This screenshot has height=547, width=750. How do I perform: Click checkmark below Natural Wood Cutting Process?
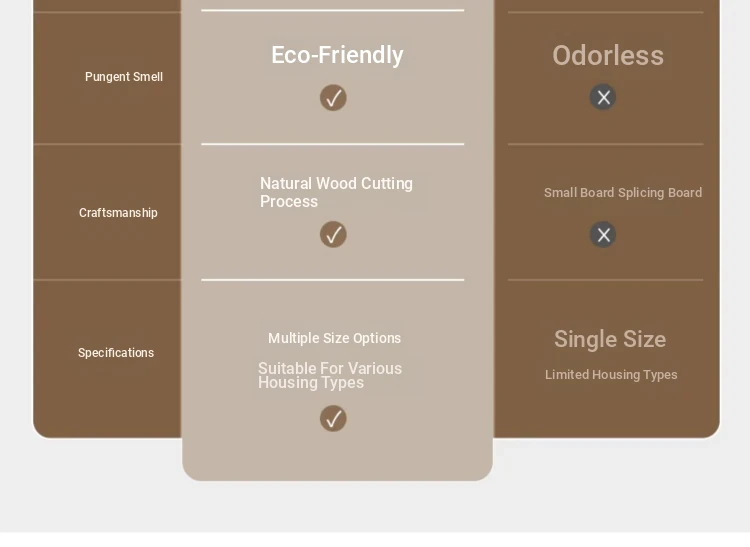point(333,235)
